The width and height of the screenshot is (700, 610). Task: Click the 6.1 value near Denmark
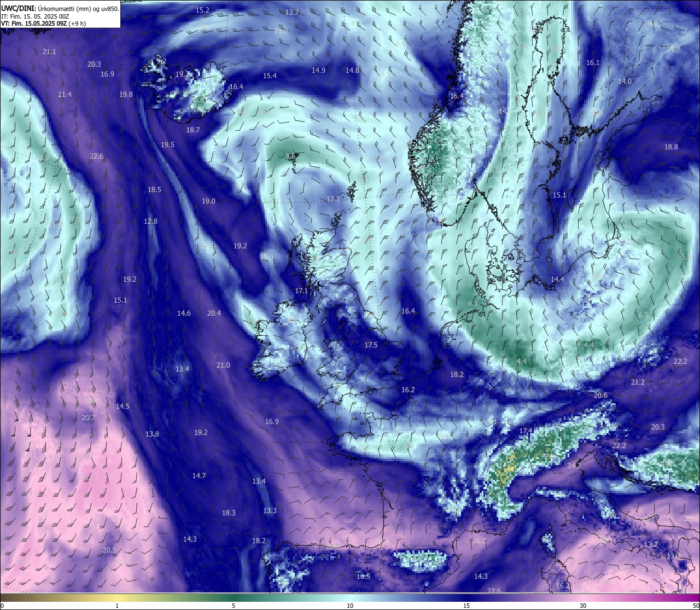pos(473,303)
